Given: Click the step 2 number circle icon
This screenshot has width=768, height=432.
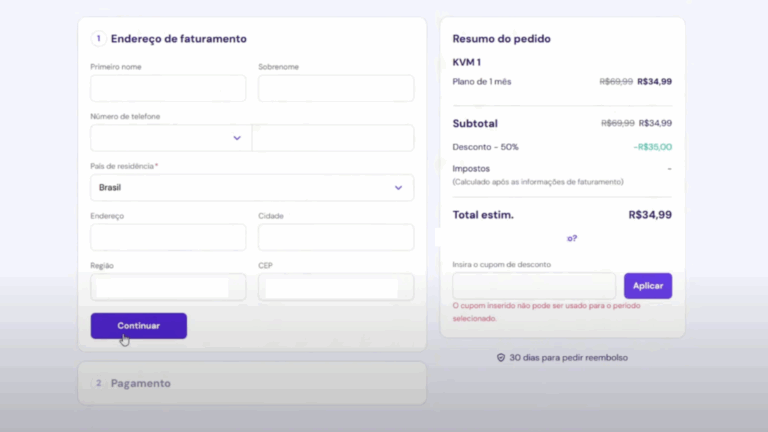Looking at the screenshot, I should [x=98, y=383].
